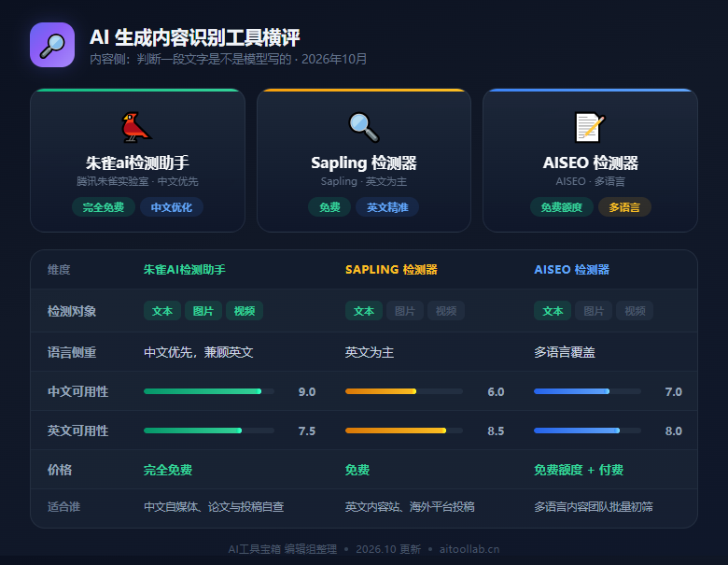728x565 pixels.
Task: Click 中文自媒体、论文与投稿自查 cell
Action: point(214,506)
